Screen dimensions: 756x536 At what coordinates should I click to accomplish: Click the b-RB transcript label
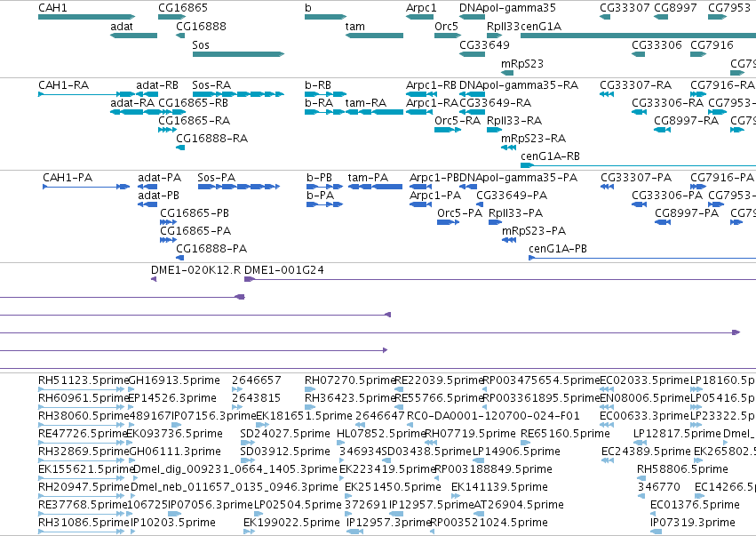click(x=318, y=85)
